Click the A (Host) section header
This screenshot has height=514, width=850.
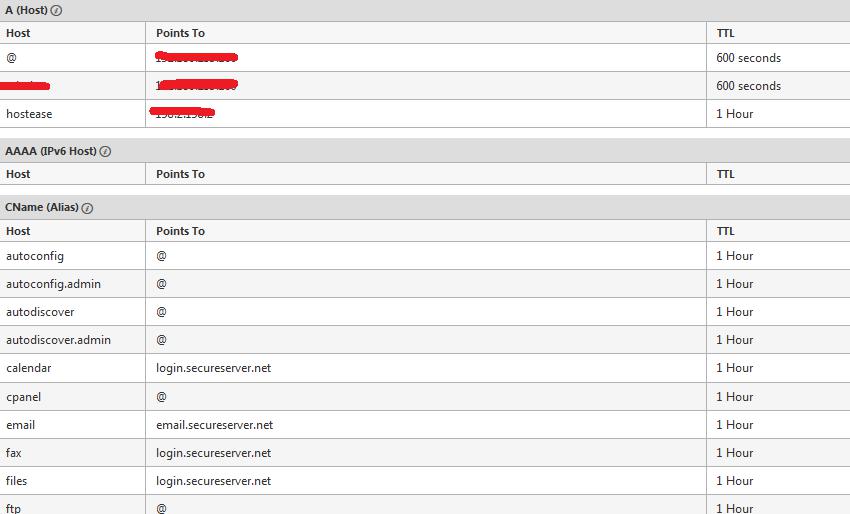pyautogui.click(x=26, y=10)
